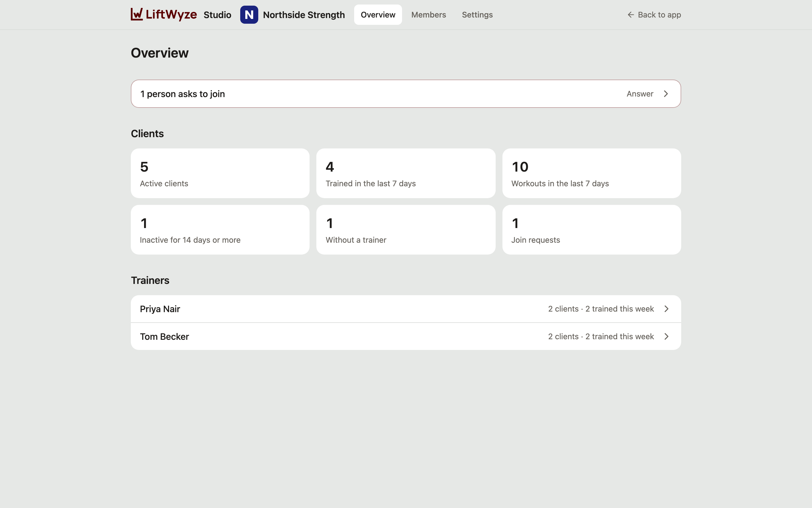Click the Northside Strength studio name
812x508 pixels.
[304, 15]
